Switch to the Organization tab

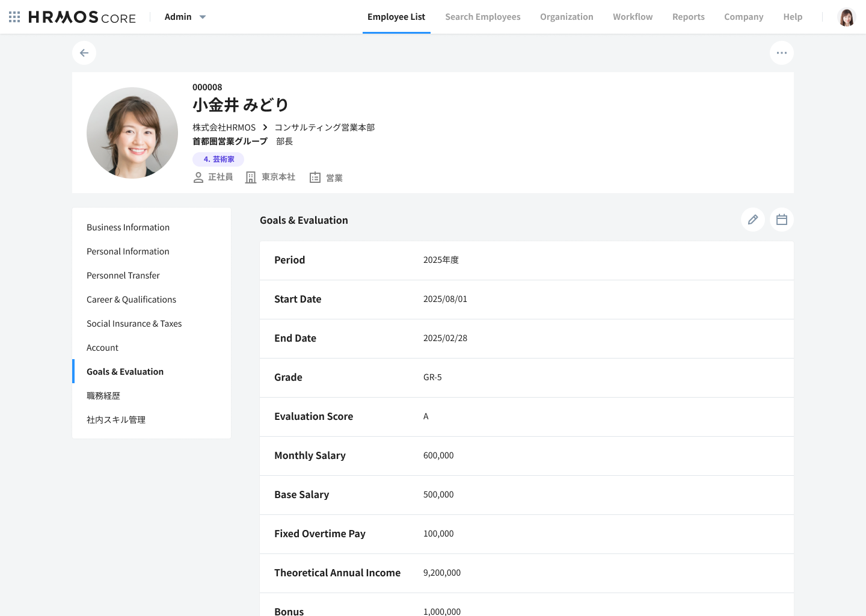tap(566, 17)
